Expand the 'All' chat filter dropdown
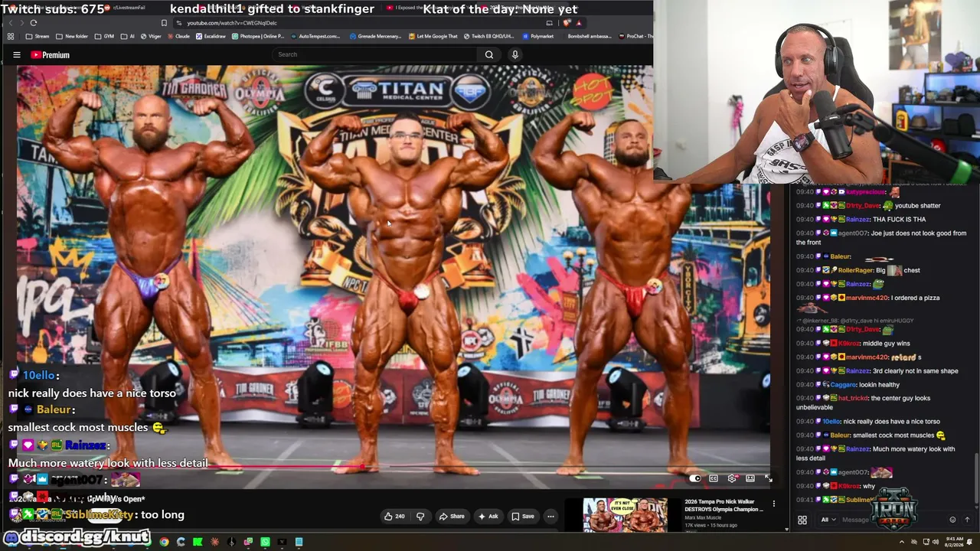Screen dimensions: 980x551 828,520
